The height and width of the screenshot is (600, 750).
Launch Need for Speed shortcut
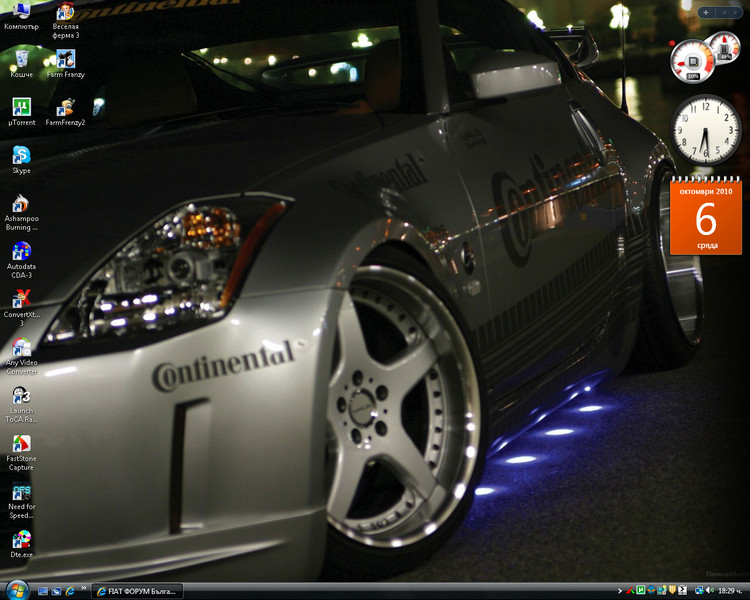coord(21,493)
